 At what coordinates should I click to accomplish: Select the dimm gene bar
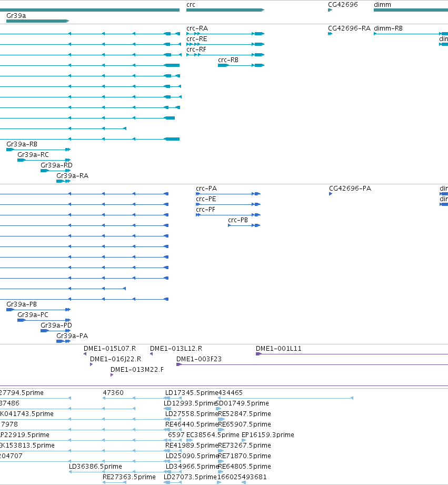point(411,10)
